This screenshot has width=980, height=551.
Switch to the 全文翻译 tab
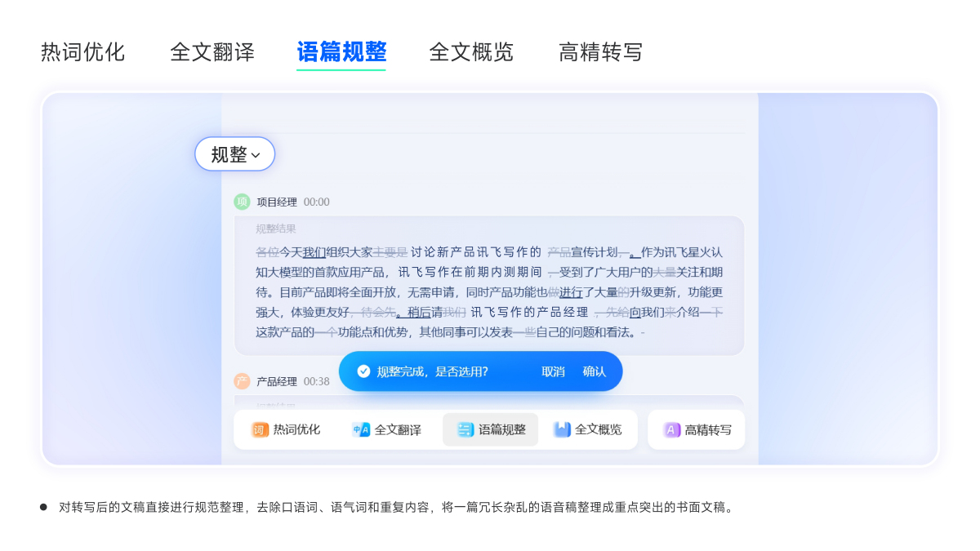pos(212,51)
